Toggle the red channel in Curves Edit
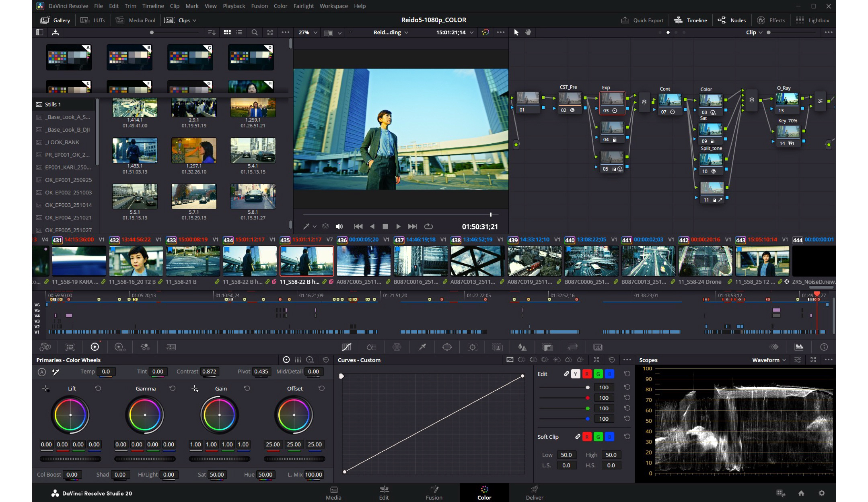The image size is (868, 502). (587, 374)
